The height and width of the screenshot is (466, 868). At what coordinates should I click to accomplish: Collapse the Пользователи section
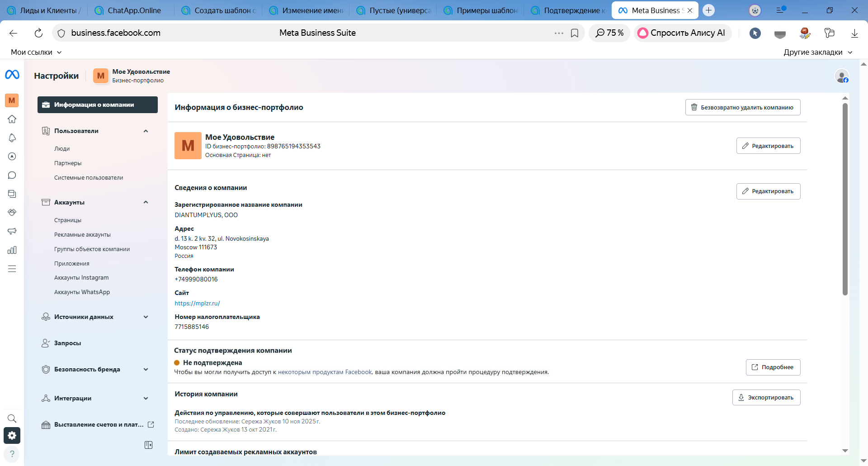tap(146, 131)
